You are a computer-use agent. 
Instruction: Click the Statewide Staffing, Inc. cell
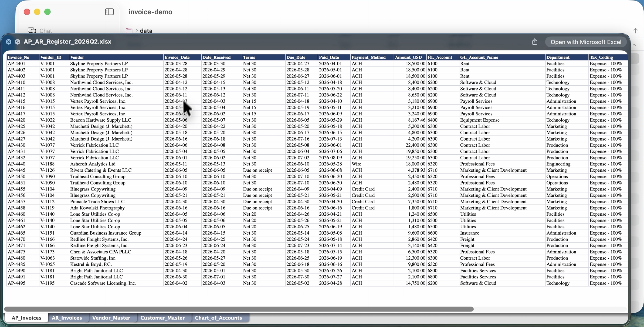click(116, 258)
